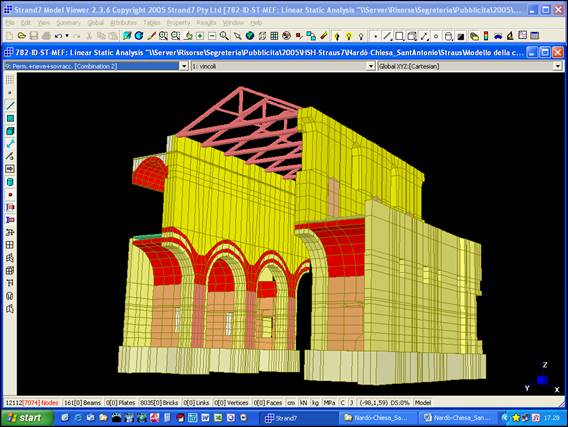Click the blue circular redraw icon

(x=139, y=36)
